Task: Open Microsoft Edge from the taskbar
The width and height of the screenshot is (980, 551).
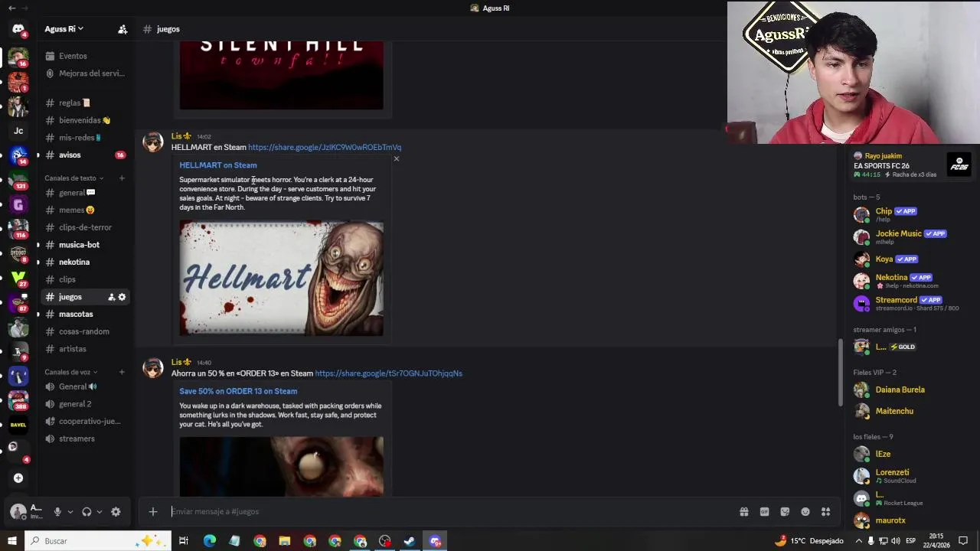Action: click(x=210, y=541)
